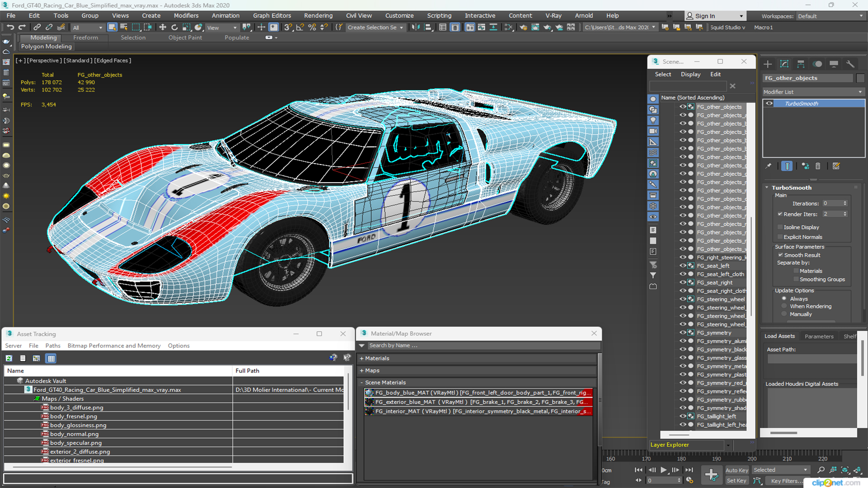Switch to the Object Paint ribbon tab
The image size is (868, 488).
185,38
